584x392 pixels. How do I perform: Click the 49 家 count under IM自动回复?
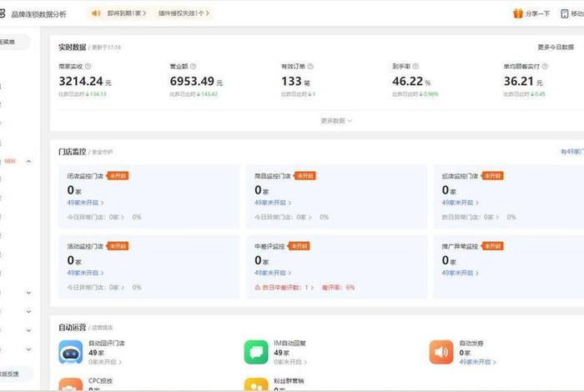pos(282,353)
